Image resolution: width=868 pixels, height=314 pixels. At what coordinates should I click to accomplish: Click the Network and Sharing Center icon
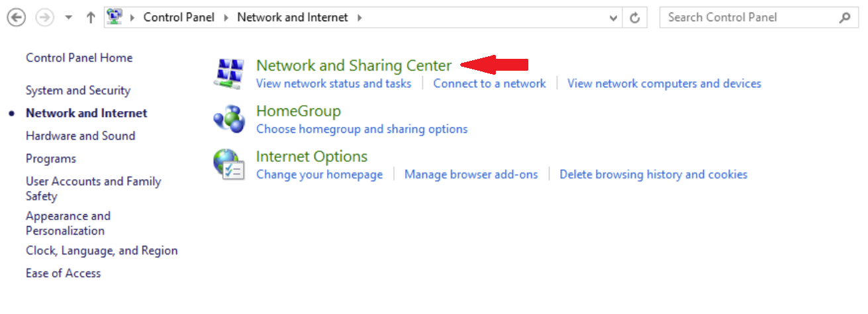point(230,73)
